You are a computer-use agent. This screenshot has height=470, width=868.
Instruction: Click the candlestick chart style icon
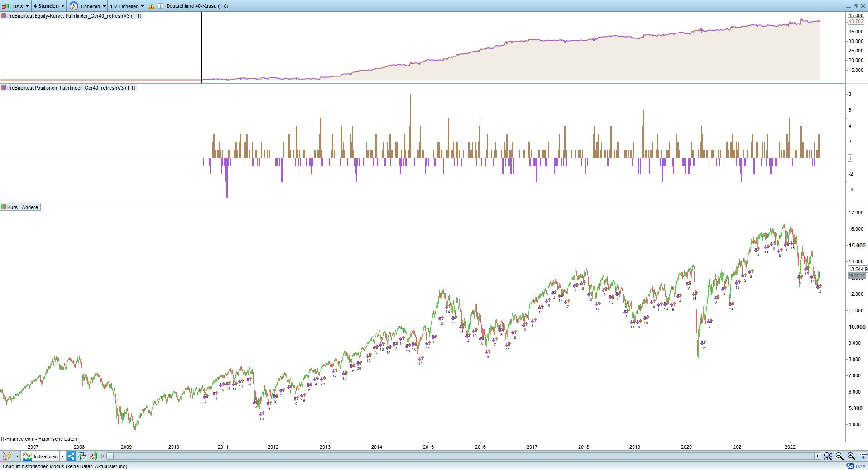[x=5, y=6]
